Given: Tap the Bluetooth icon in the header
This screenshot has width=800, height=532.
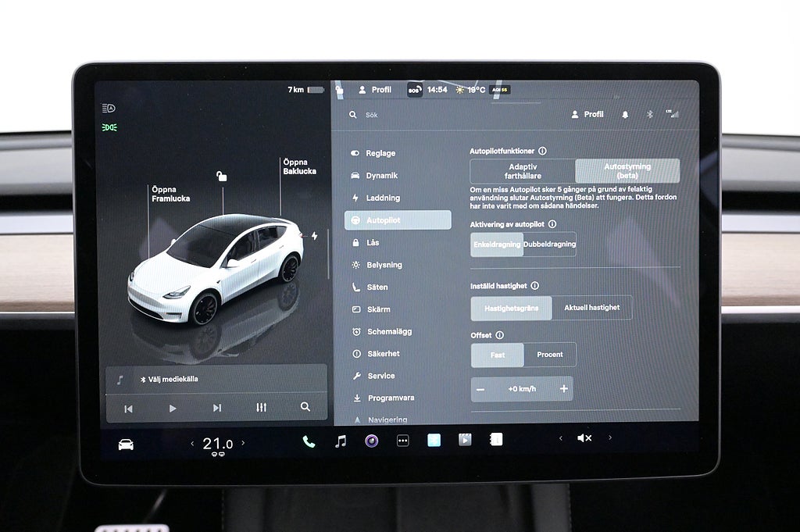Looking at the screenshot, I should pos(648,114).
